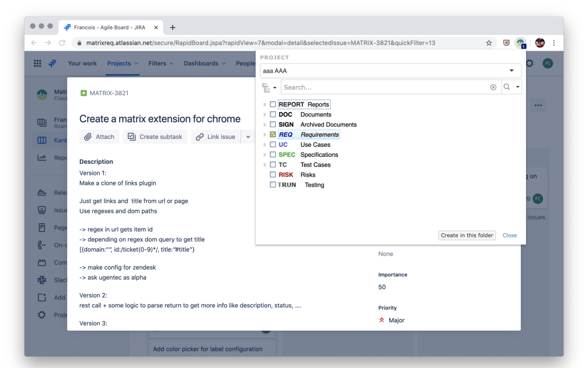
Task: Open the Filters menu
Action: (161, 63)
